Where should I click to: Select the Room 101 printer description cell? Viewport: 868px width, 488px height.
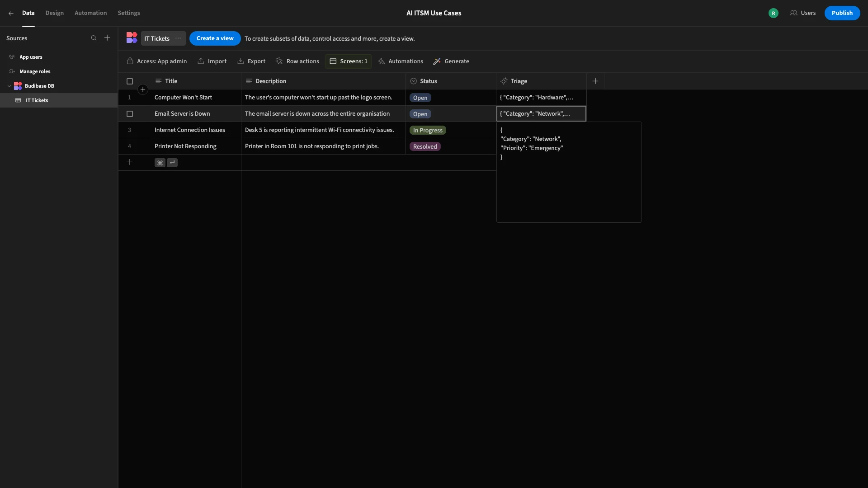[x=324, y=146]
